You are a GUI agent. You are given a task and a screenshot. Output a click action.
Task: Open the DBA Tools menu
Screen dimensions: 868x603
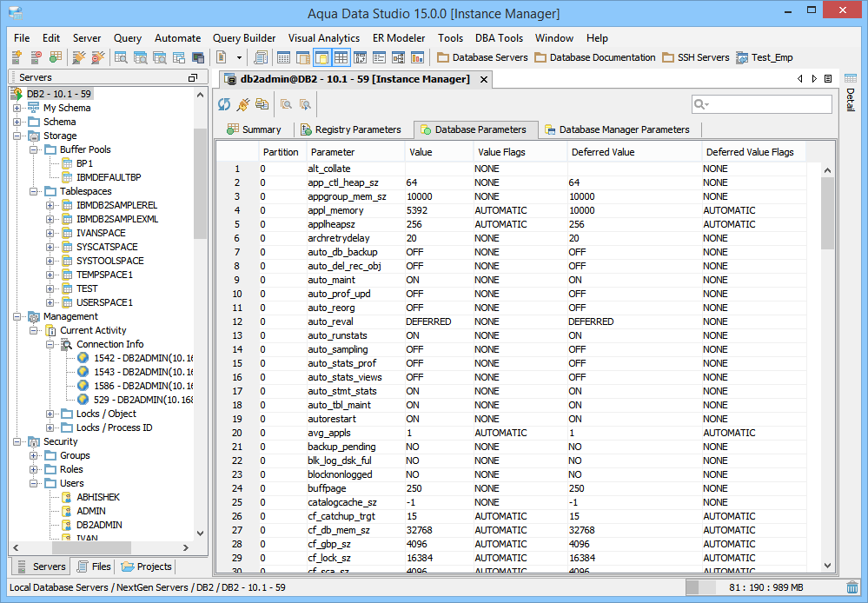tap(499, 38)
